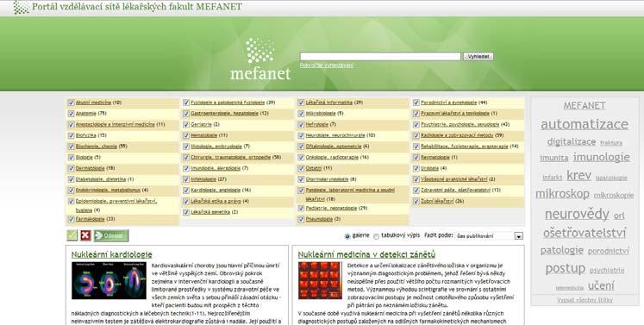Open the Dermatologie category link
This screenshot has height=325, width=644.
tap(90, 168)
